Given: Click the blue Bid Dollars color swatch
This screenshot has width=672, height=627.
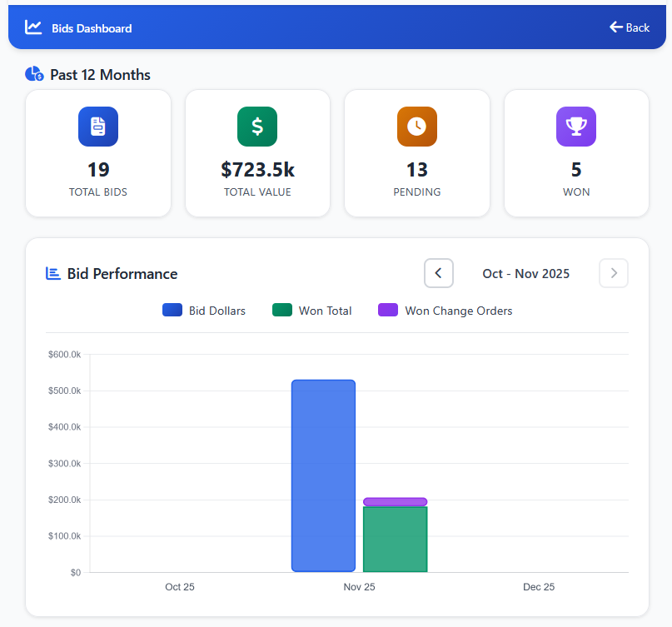Looking at the screenshot, I should click(172, 310).
